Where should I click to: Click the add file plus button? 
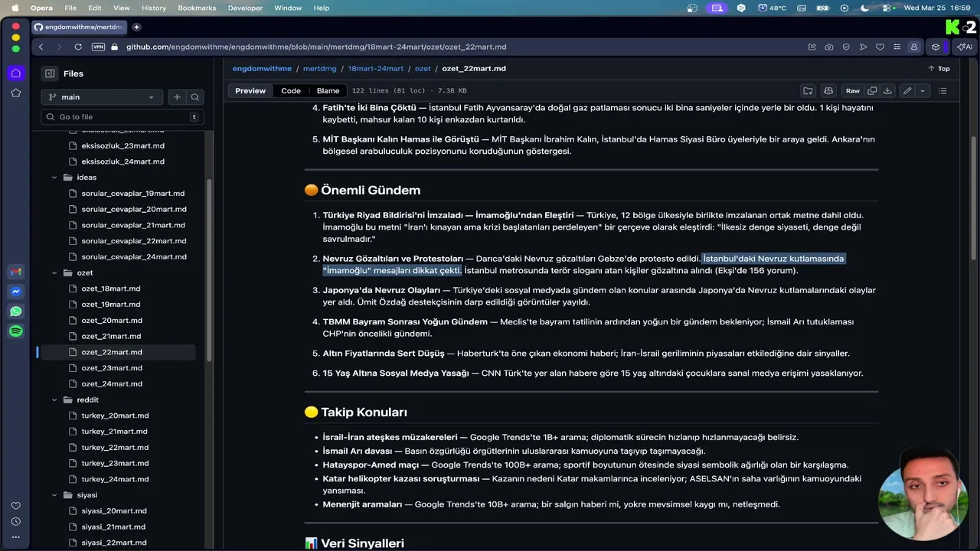point(177,97)
